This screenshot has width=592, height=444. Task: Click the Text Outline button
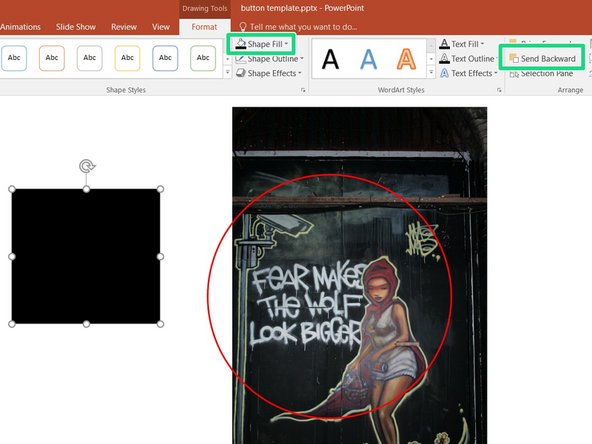467,59
